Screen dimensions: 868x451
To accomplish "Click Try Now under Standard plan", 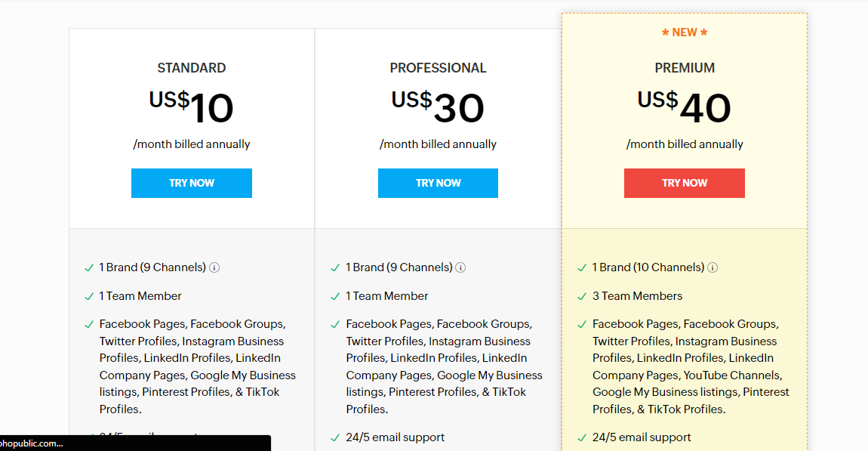I will point(192,183).
